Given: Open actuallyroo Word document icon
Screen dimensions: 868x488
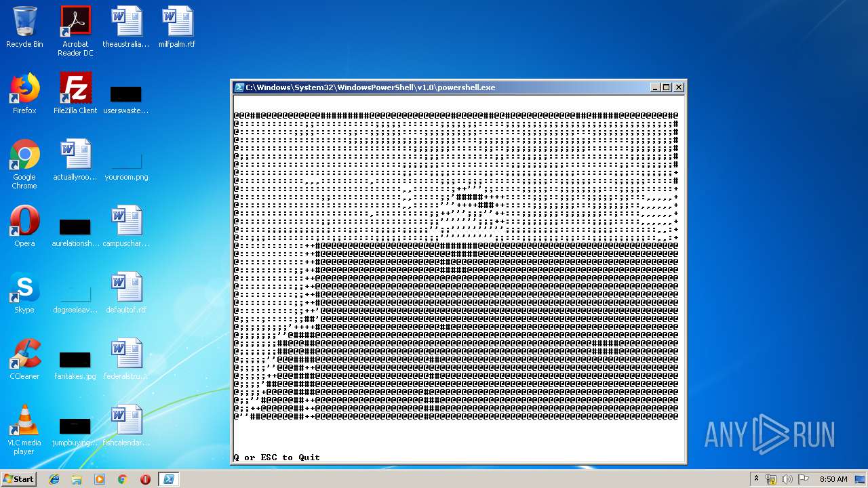Looking at the screenshot, I should 75,160.
